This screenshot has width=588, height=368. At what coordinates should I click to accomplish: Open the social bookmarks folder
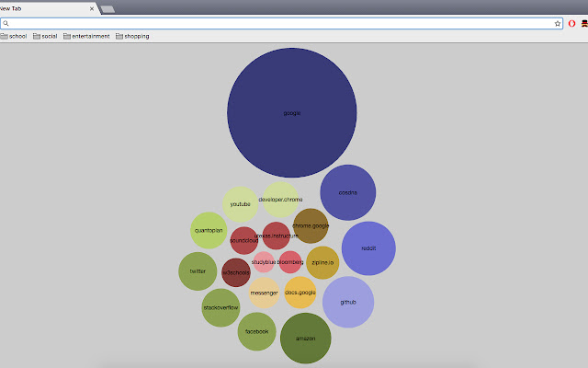click(45, 36)
